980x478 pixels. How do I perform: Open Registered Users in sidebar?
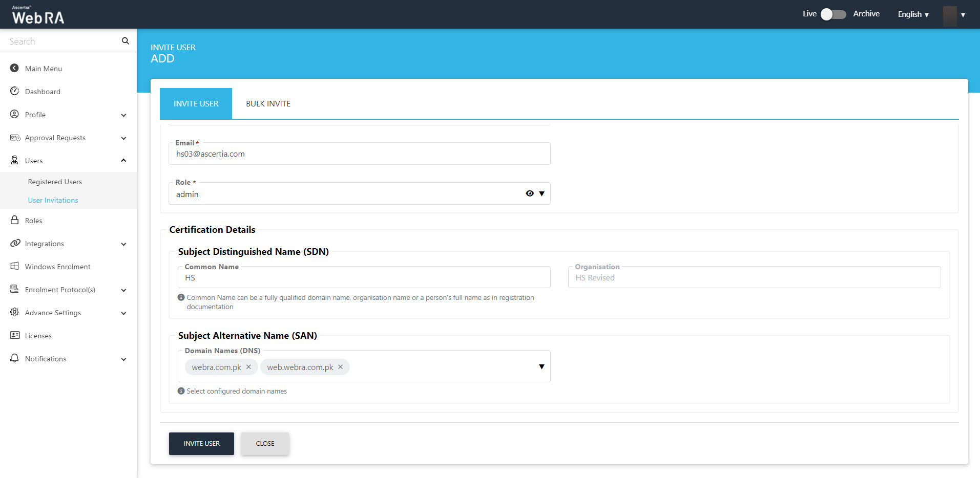55,182
